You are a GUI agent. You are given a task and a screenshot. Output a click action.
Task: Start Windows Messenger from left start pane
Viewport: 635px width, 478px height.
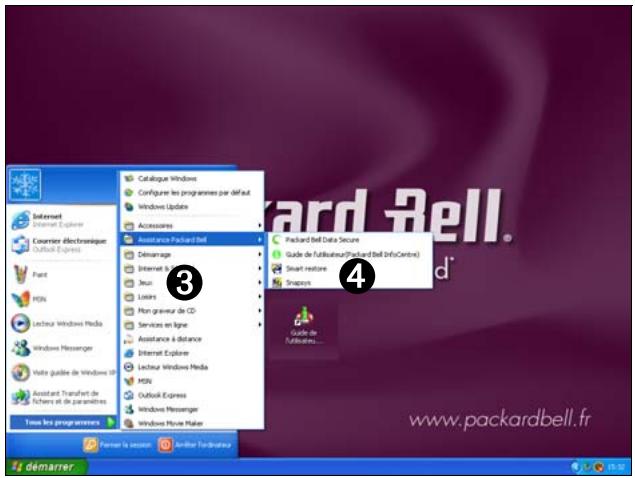pos(61,348)
